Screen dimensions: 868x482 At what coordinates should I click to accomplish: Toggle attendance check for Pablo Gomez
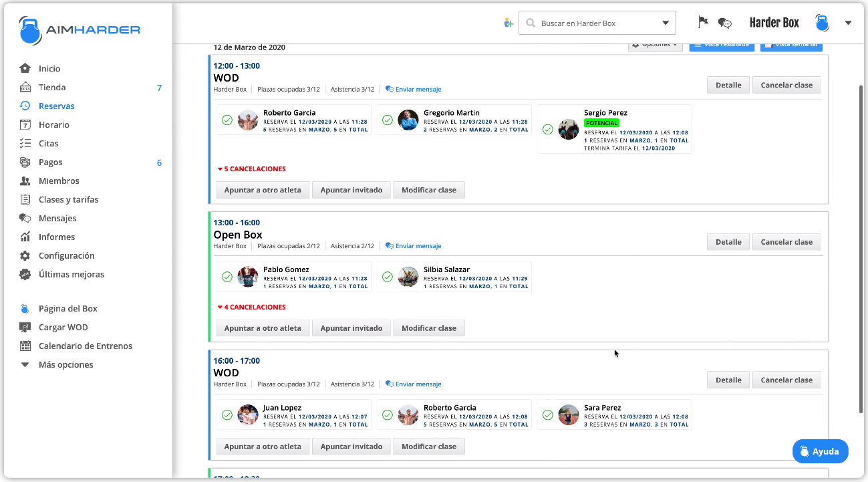(227, 277)
